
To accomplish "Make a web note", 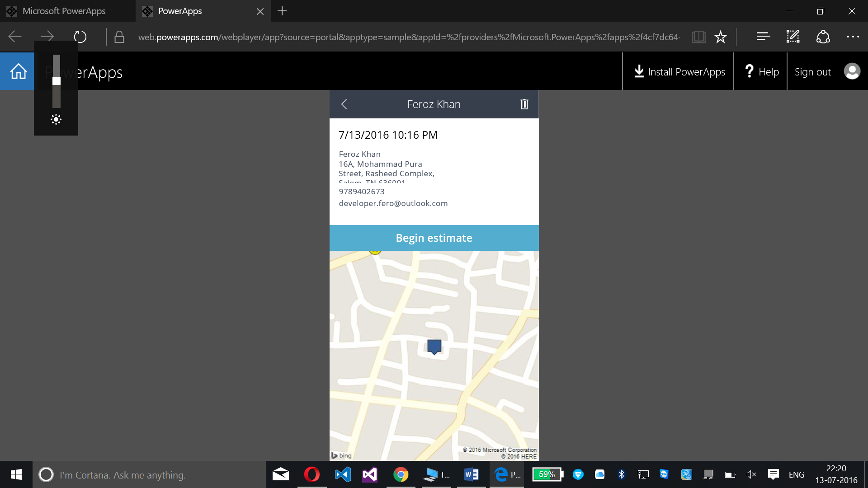I will pyautogui.click(x=793, y=37).
